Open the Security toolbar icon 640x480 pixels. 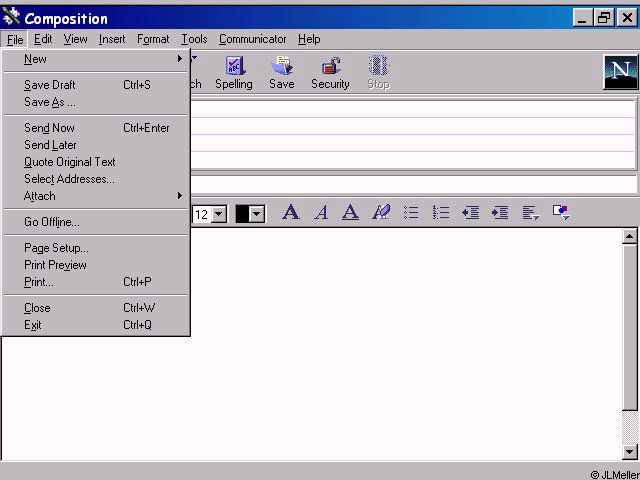pos(330,73)
